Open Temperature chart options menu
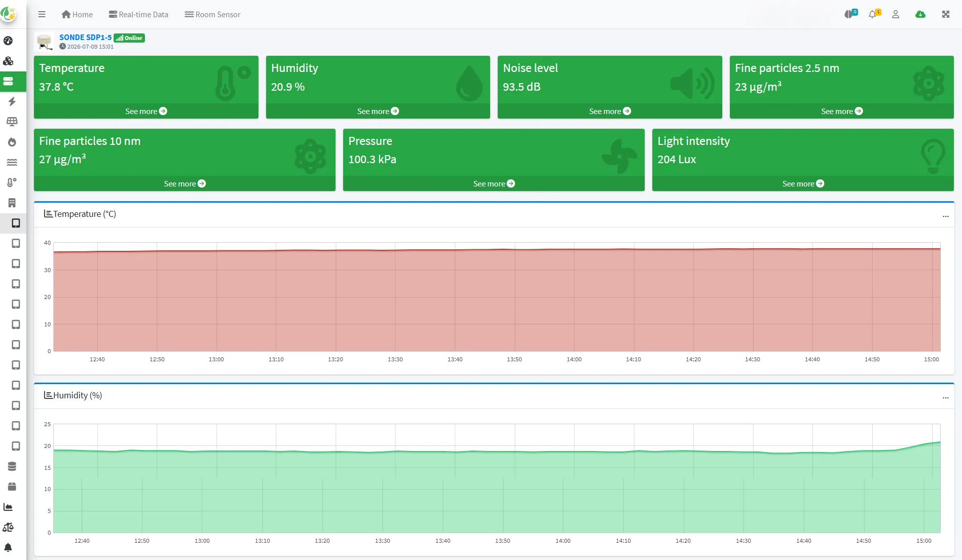 click(945, 215)
